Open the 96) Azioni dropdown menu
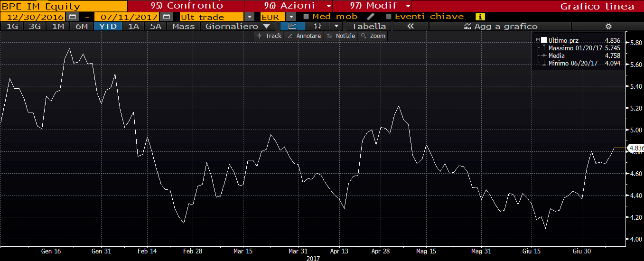Image resolution: width=644 pixels, height=261 pixels. click(329, 6)
